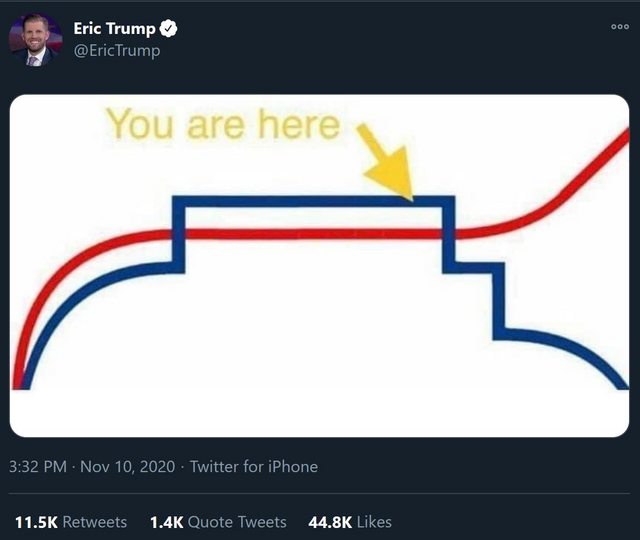The image size is (640, 540).
Task: Open the Eric Trump display name link
Action: (114, 29)
